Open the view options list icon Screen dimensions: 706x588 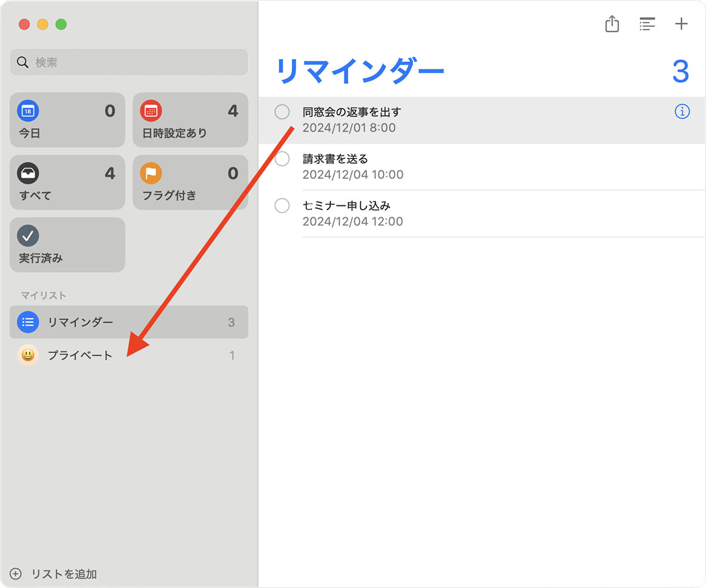tap(647, 24)
